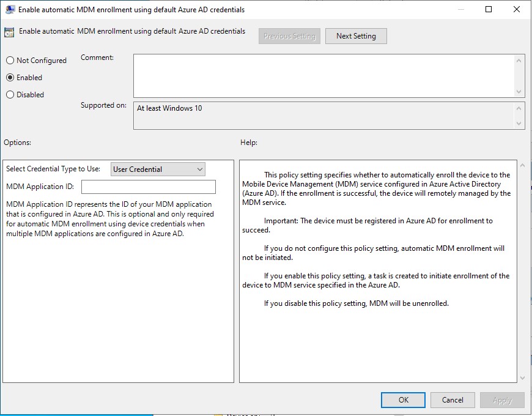Click the Previous Setting button

click(289, 36)
